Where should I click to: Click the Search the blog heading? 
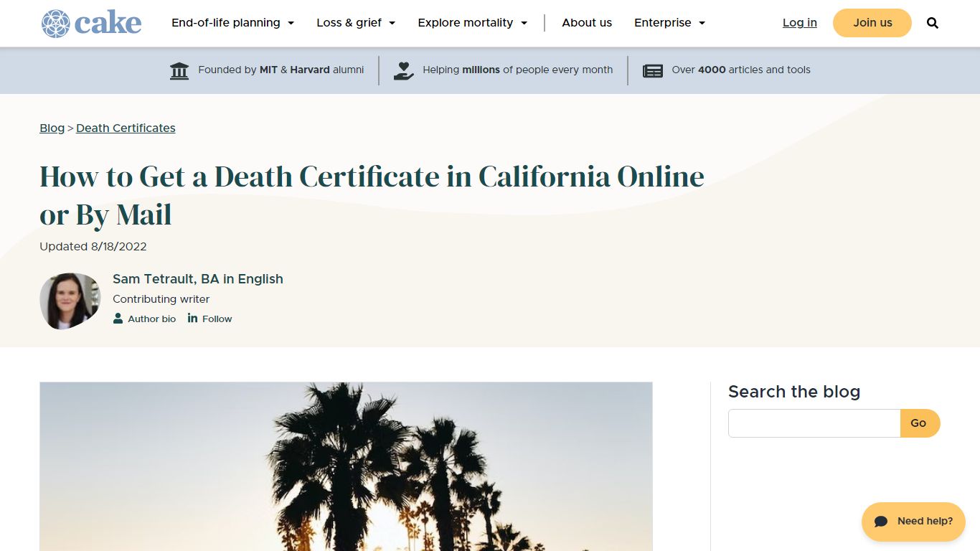tap(794, 392)
